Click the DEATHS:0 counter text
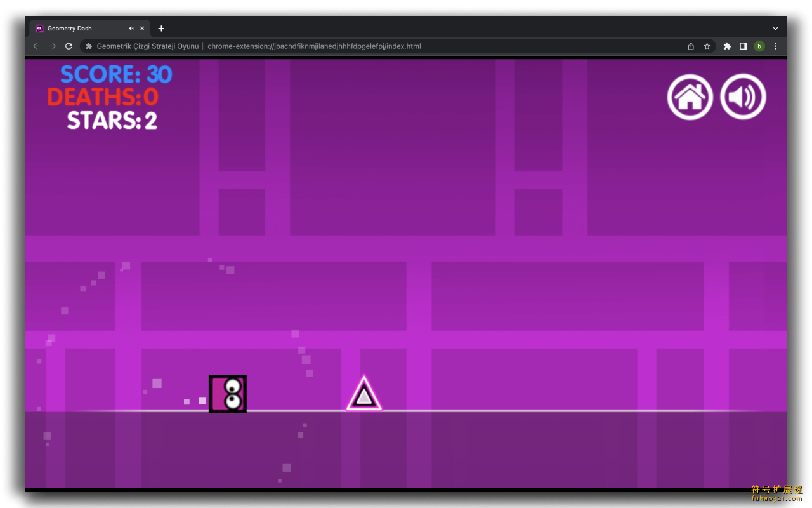Image resolution: width=812 pixels, height=508 pixels. [103, 97]
